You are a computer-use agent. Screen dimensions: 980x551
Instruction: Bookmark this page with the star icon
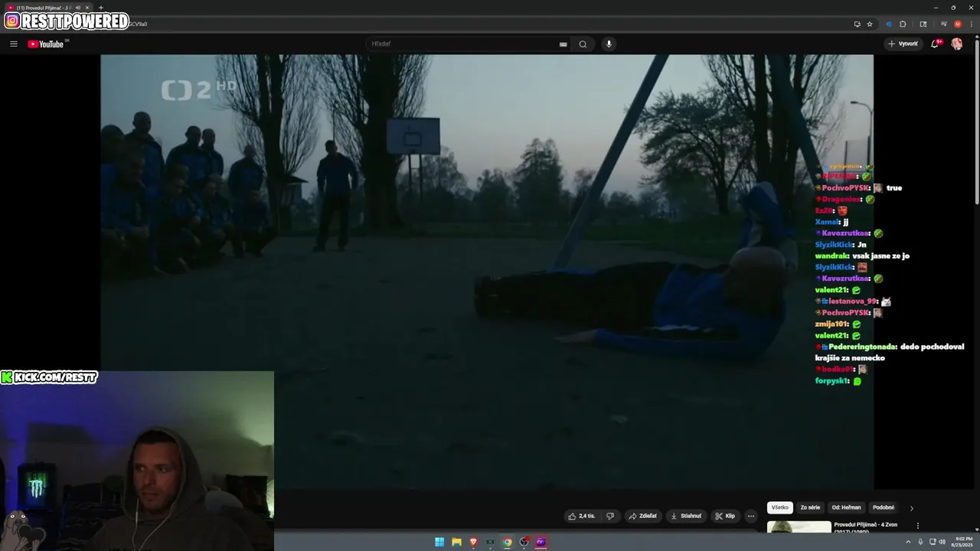870,24
